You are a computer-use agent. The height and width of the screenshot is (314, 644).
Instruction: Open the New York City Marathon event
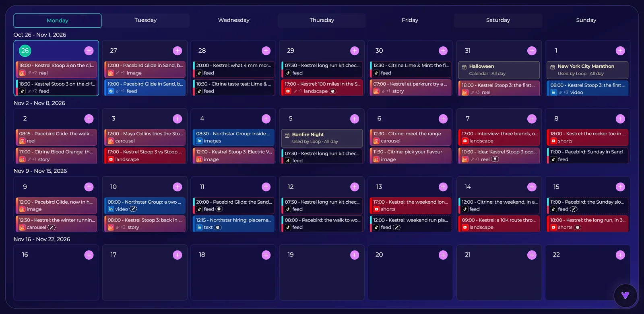(x=588, y=70)
